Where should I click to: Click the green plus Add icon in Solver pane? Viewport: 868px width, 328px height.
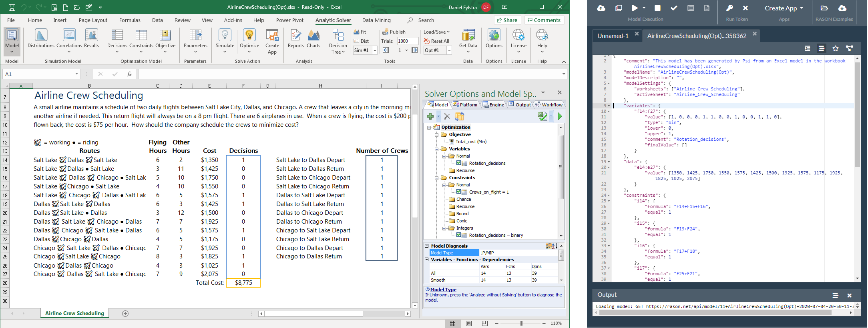pyautogui.click(x=430, y=116)
